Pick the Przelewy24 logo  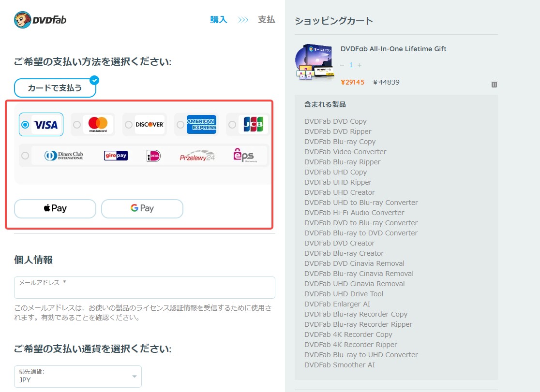[197, 156]
